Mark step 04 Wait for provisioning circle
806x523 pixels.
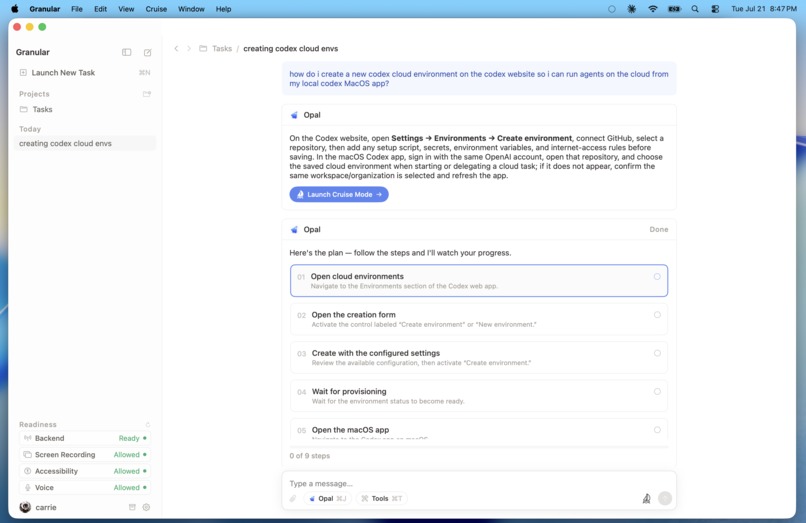(657, 392)
